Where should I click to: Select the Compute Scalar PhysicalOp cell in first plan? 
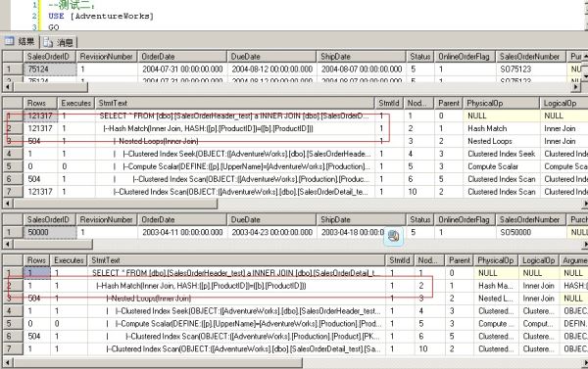[x=502, y=166]
